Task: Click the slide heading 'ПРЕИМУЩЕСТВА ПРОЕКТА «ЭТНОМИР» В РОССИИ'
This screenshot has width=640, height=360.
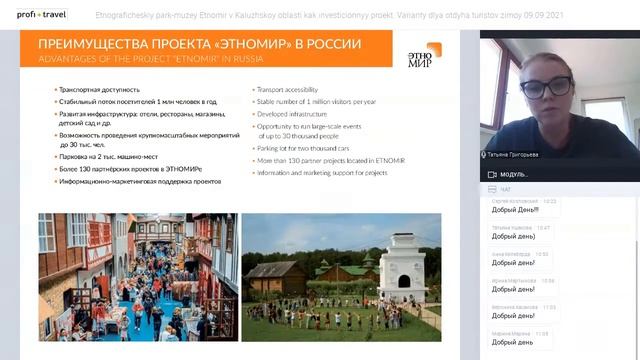Action: point(200,44)
